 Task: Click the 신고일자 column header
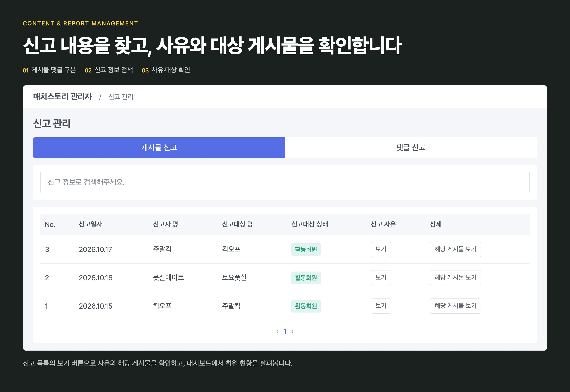[x=91, y=224]
